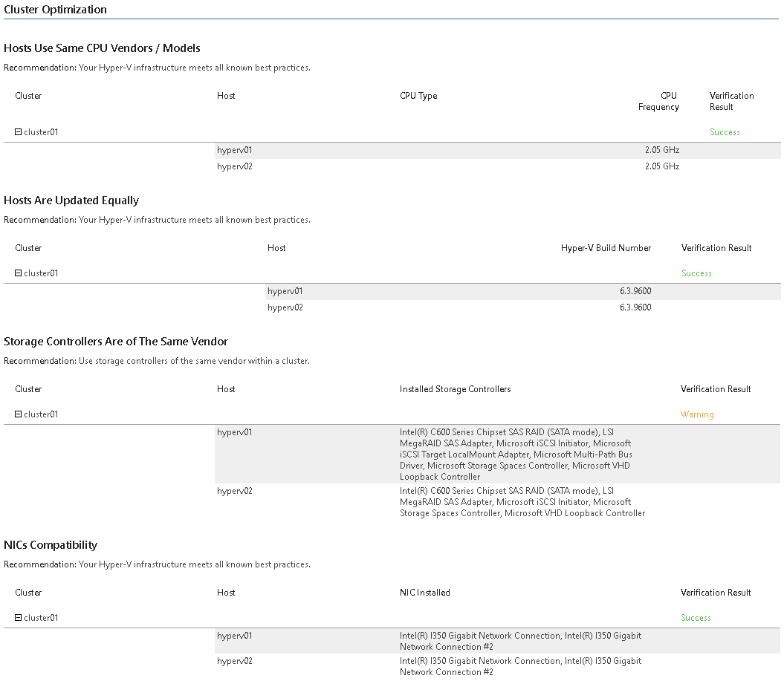Image resolution: width=784 pixels, height=681 pixels.
Task: Click the CPU Frequency column header
Action: click(x=658, y=101)
